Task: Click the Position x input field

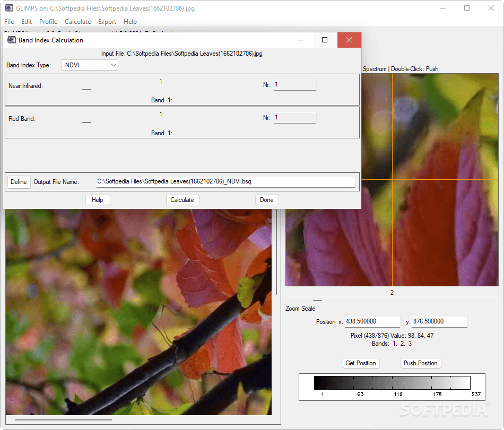Action: [372, 321]
